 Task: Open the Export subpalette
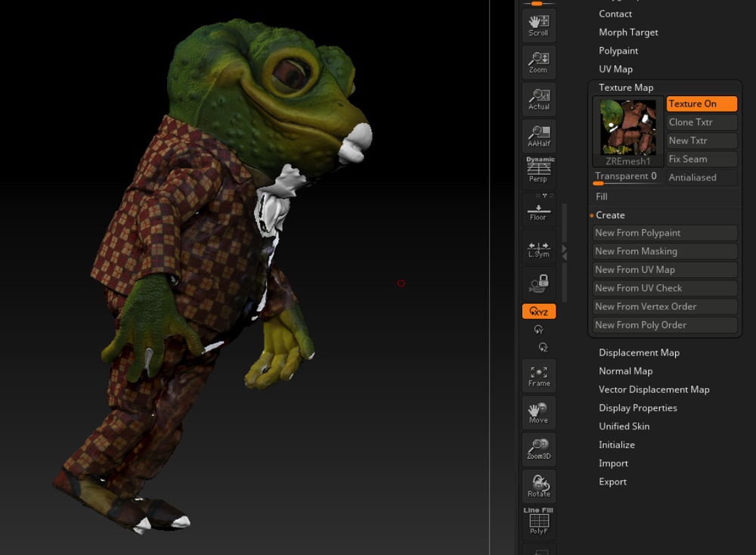[x=612, y=482]
